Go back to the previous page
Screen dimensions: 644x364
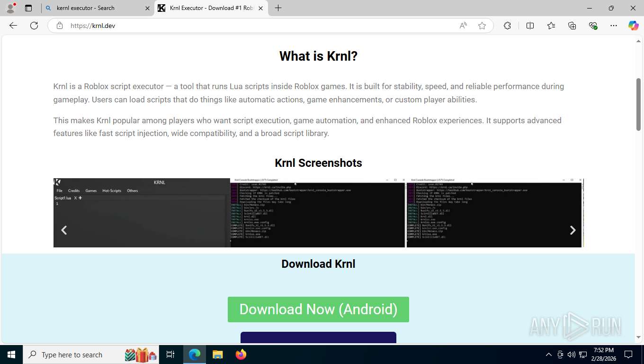pyautogui.click(x=13, y=26)
